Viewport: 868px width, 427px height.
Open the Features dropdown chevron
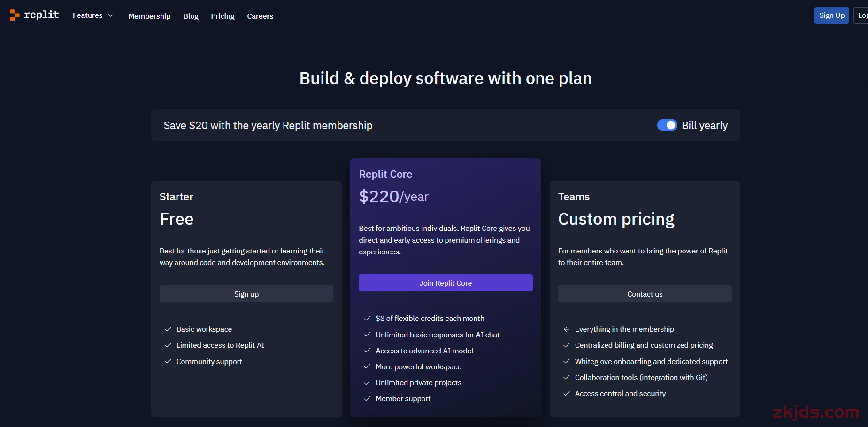click(111, 15)
